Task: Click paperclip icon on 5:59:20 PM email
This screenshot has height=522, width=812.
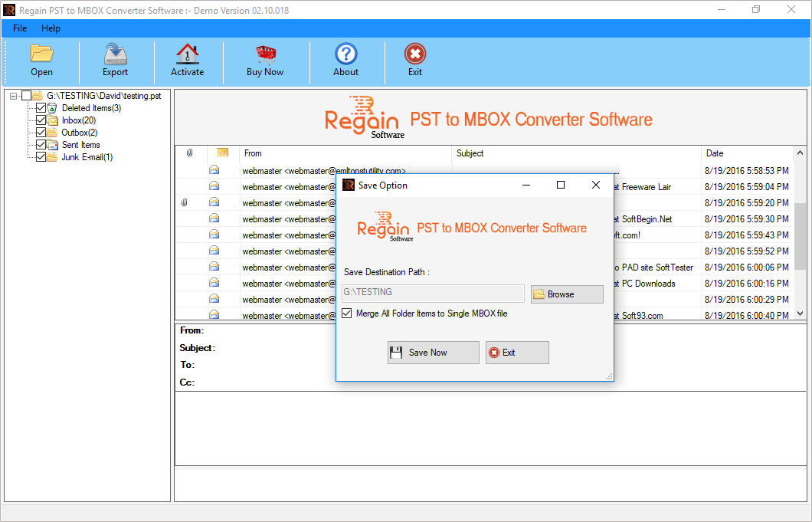Action: pos(184,202)
